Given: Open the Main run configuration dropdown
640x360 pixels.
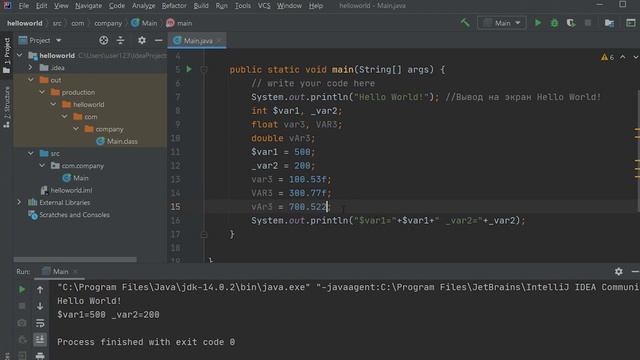Looking at the screenshot, I should coord(502,23).
